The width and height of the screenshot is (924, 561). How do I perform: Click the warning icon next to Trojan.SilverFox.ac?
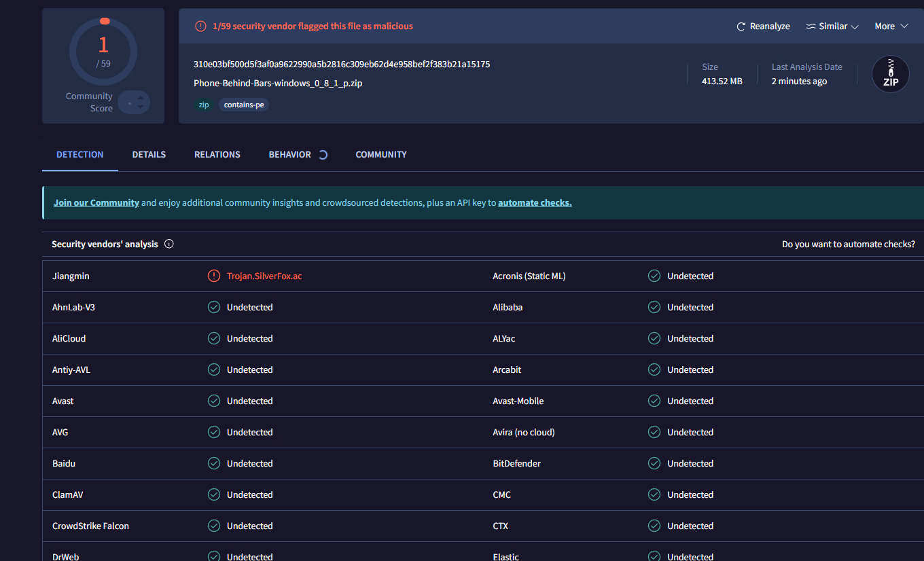(214, 276)
